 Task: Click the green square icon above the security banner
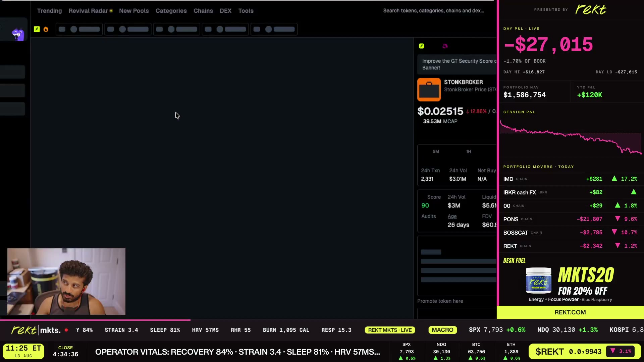pyautogui.click(x=421, y=46)
